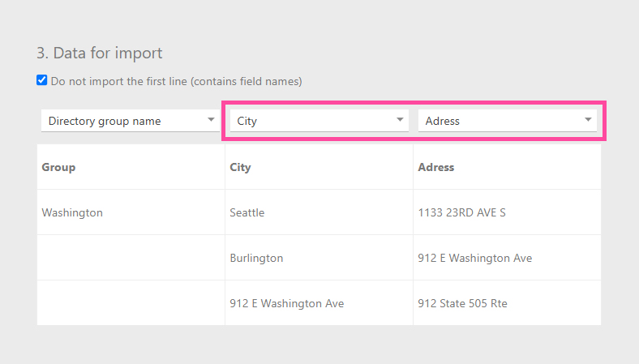Click the '3. Data for import' heading
Screen dimensions: 639x364
[x=100, y=53]
